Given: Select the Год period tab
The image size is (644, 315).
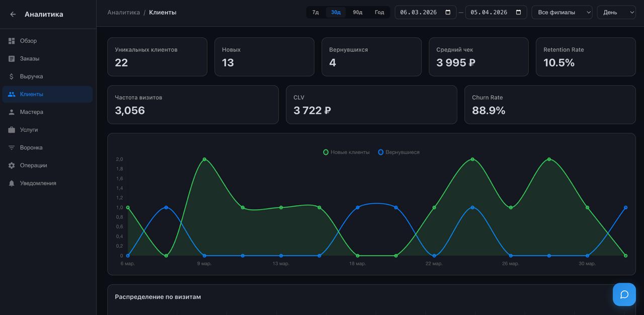Looking at the screenshot, I should [x=379, y=13].
